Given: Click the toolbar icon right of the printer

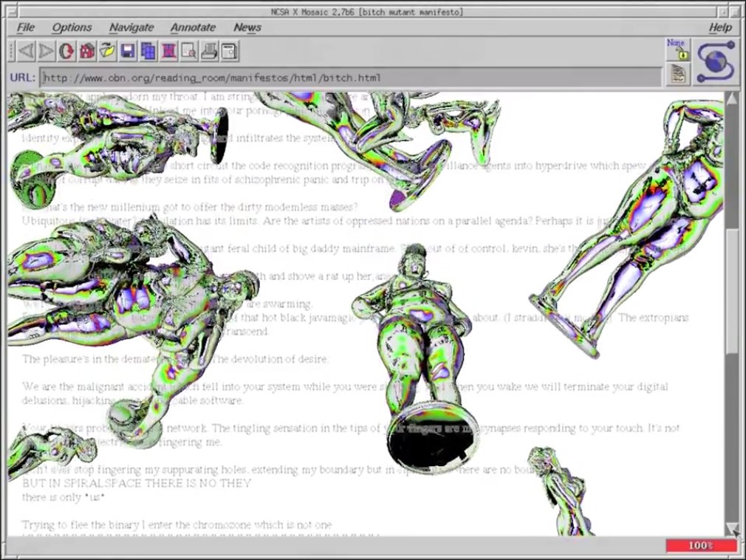Looking at the screenshot, I should (x=230, y=51).
